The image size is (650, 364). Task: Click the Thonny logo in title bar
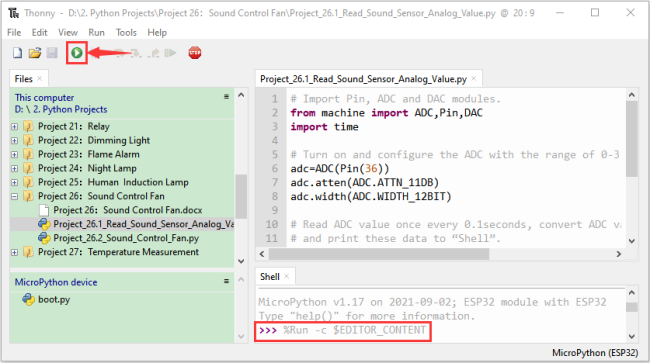14,13
